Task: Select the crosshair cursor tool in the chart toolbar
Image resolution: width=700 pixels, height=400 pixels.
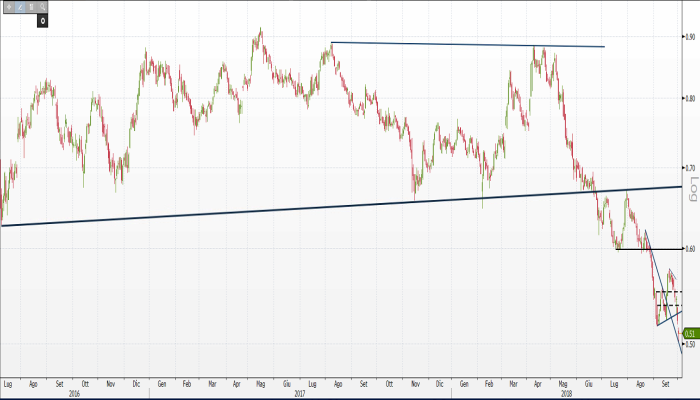Action: (9, 7)
